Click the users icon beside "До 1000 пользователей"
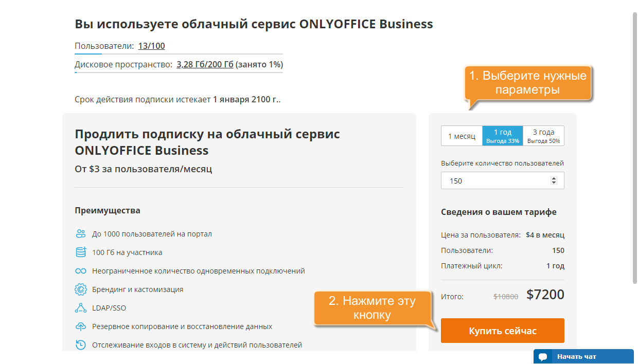The height and width of the screenshot is (364, 638). pyautogui.click(x=81, y=234)
